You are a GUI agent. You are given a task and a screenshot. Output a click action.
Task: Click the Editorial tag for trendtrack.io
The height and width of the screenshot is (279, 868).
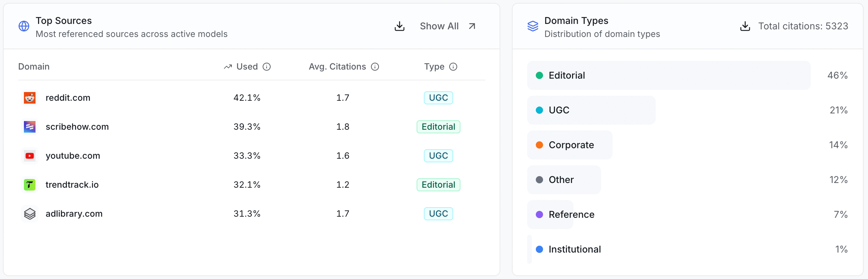(438, 185)
